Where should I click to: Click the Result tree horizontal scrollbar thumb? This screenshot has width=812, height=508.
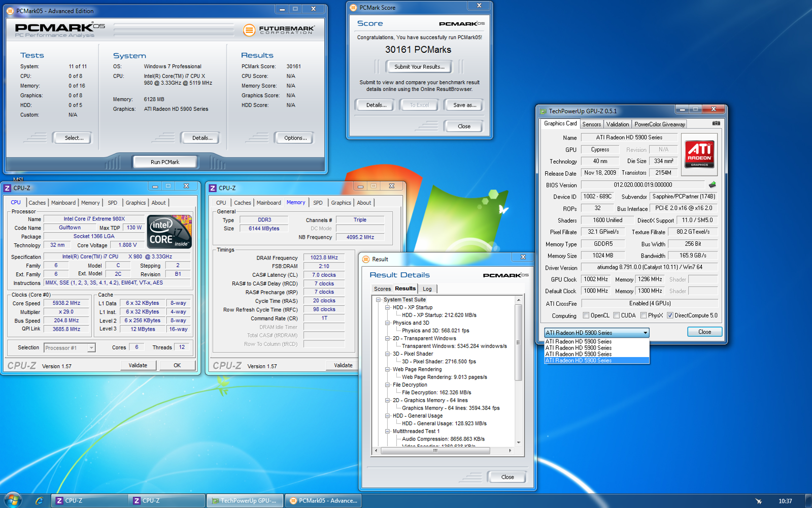point(435,451)
